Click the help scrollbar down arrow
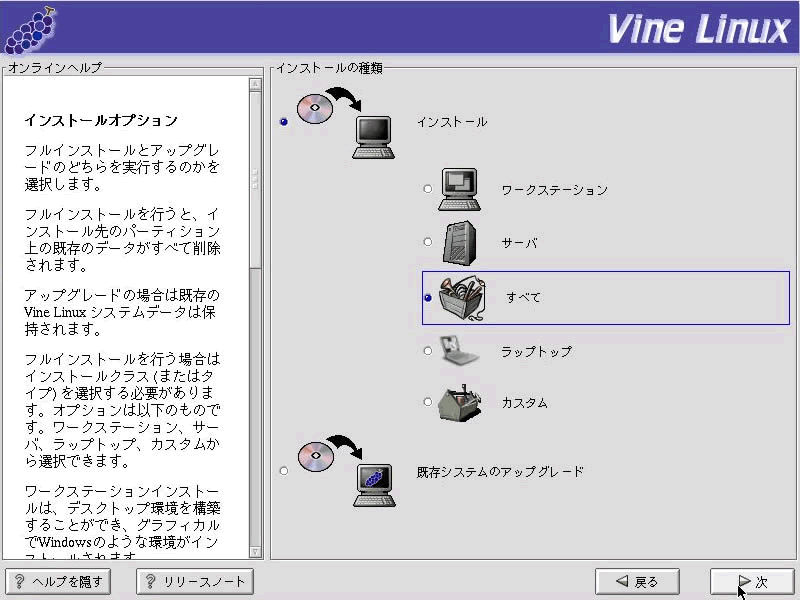The height and width of the screenshot is (600, 800). point(256,552)
